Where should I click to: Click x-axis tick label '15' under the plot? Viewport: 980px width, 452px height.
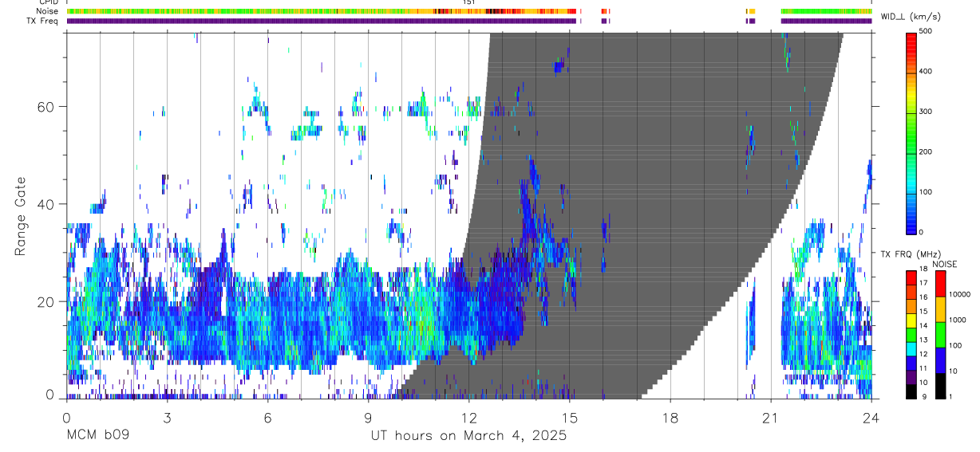pyautogui.click(x=570, y=417)
